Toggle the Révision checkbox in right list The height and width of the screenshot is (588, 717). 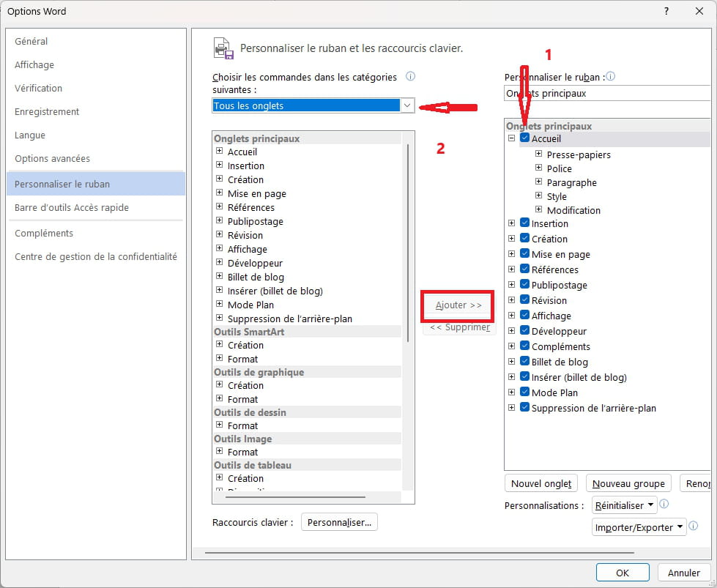[x=525, y=299]
